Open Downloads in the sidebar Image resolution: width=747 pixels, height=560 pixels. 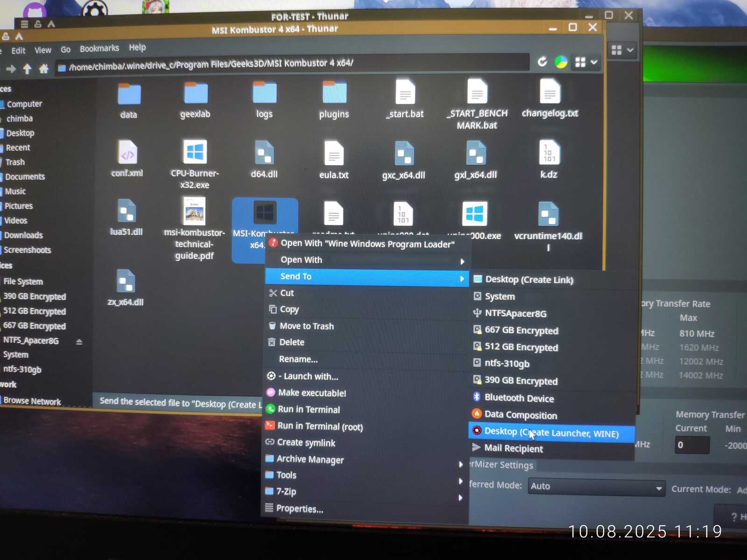23,236
